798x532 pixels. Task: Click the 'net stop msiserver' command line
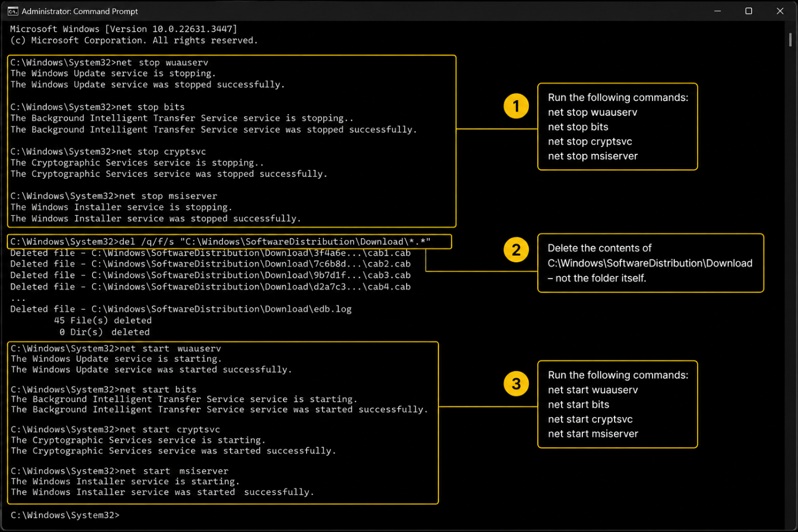tap(114, 196)
